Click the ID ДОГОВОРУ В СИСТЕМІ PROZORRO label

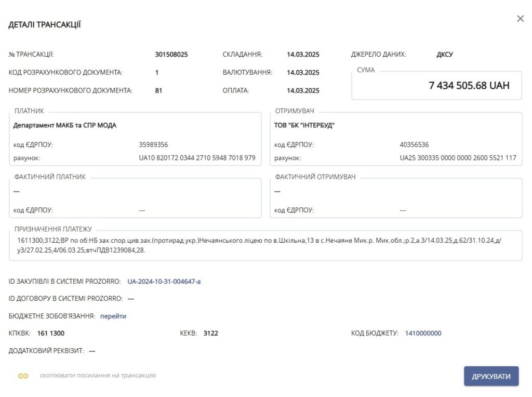(x=65, y=299)
